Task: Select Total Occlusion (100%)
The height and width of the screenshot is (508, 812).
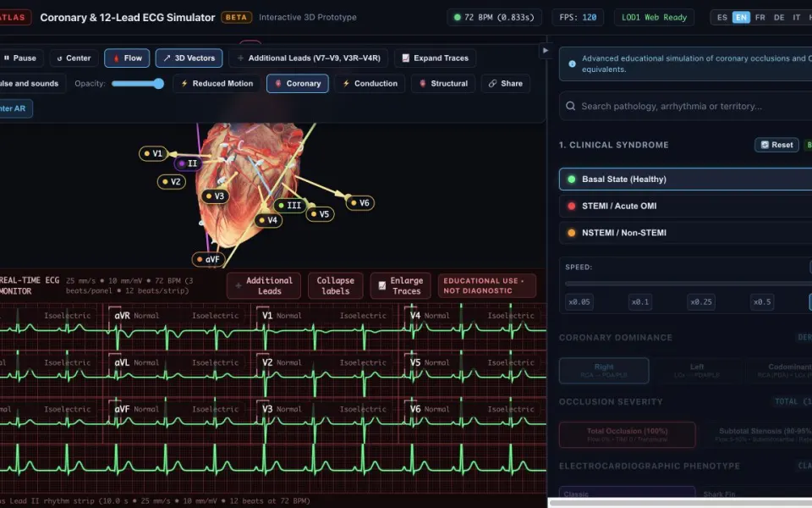Action: click(627, 434)
